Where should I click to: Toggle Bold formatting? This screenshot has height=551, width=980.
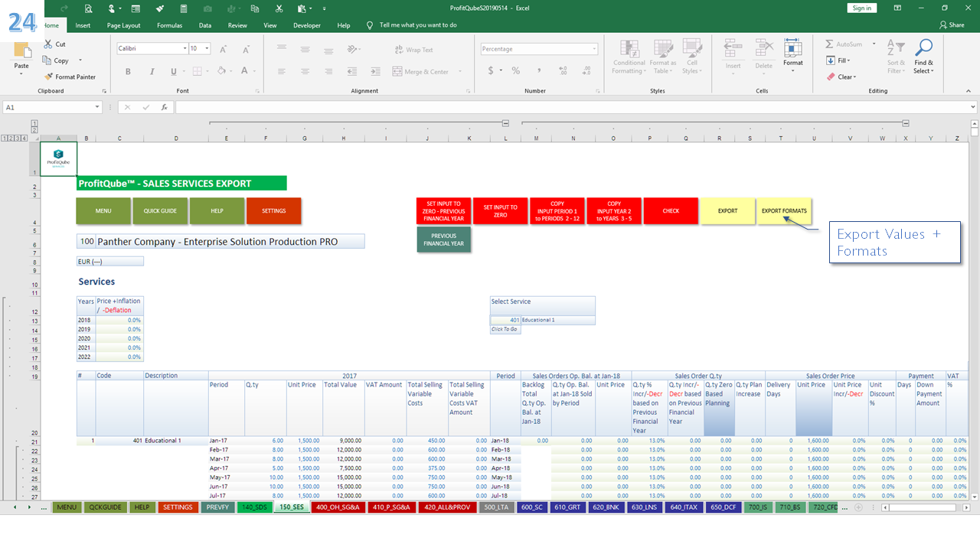(x=129, y=71)
